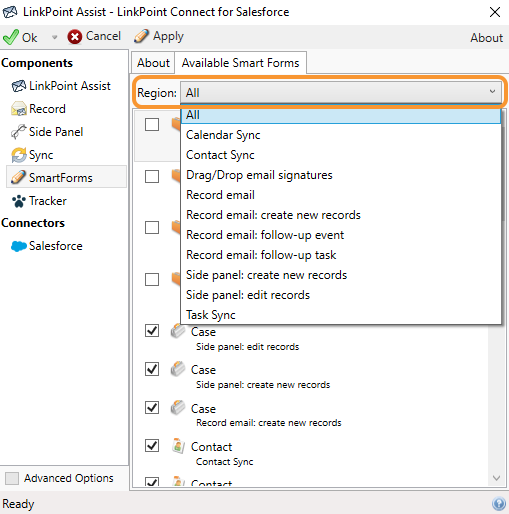This screenshot has width=509, height=514.
Task: Select Contact Sync region option
Action: pos(341,155)
